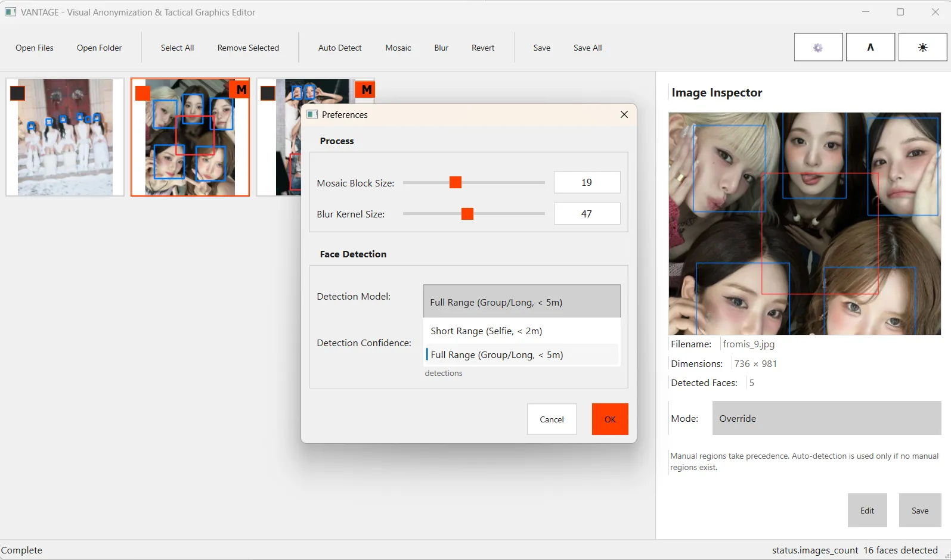This screenshot has width=951, height=560.
Task: Click Blur Kernel Size value field 47
Action: click(587, 213)
